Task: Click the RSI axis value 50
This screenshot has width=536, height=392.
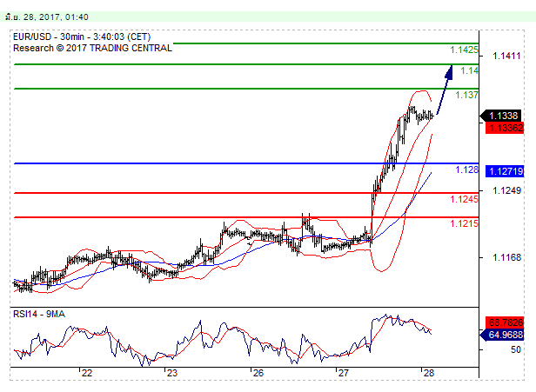Action: click(516, 349)
